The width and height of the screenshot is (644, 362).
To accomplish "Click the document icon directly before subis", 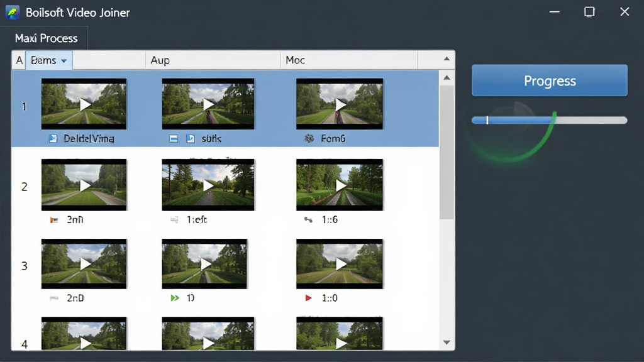I will (x=191, y=139).
